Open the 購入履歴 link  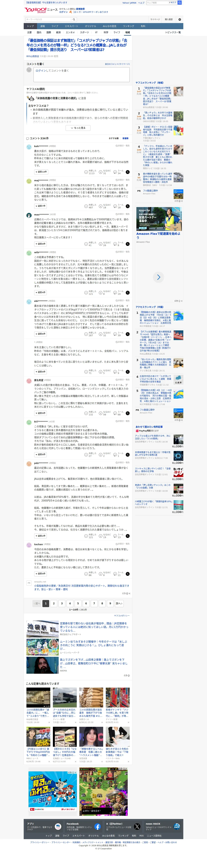click(x=169, y=20)
